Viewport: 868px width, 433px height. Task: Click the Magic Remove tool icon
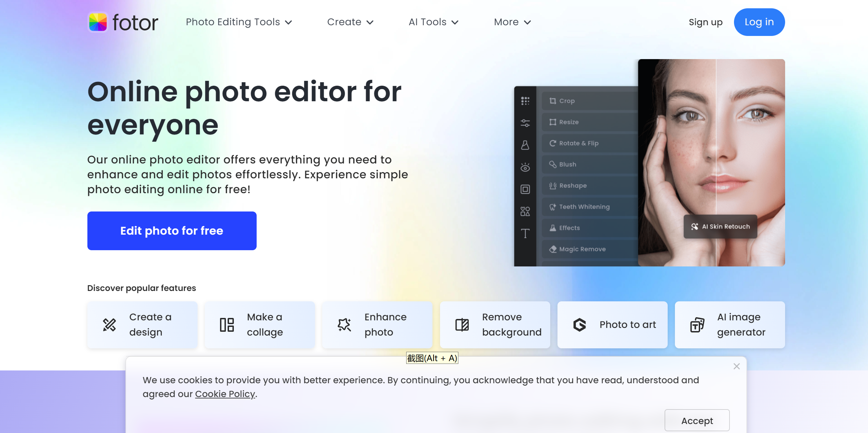[x=552, y=248]
